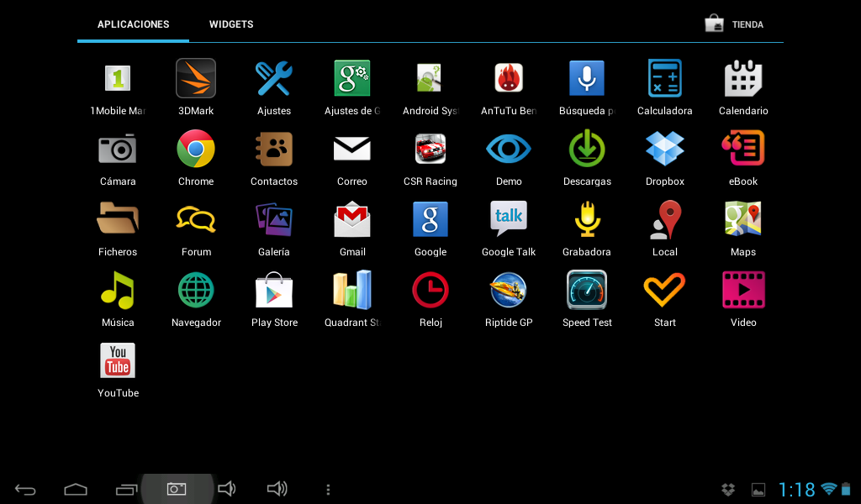
Task: Open Quadrant Standard benchmark app
Action: [352, 291]
